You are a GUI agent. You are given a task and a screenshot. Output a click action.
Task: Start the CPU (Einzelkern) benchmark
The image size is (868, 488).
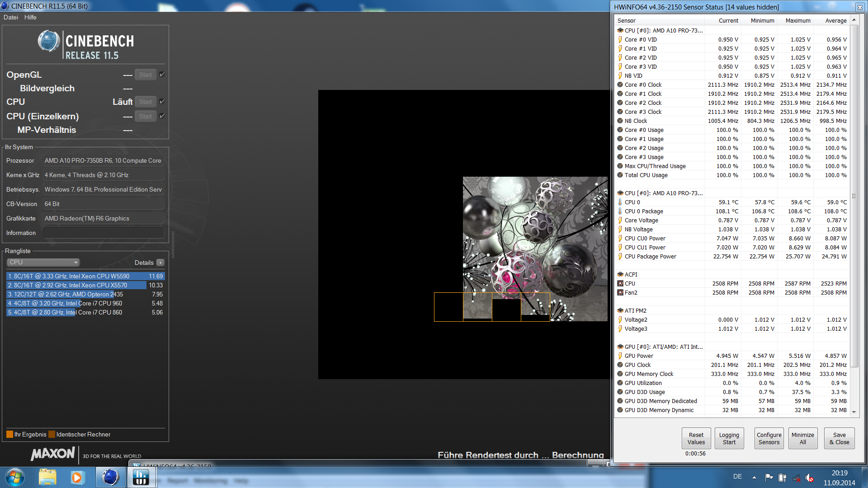(x=146, y=116)
